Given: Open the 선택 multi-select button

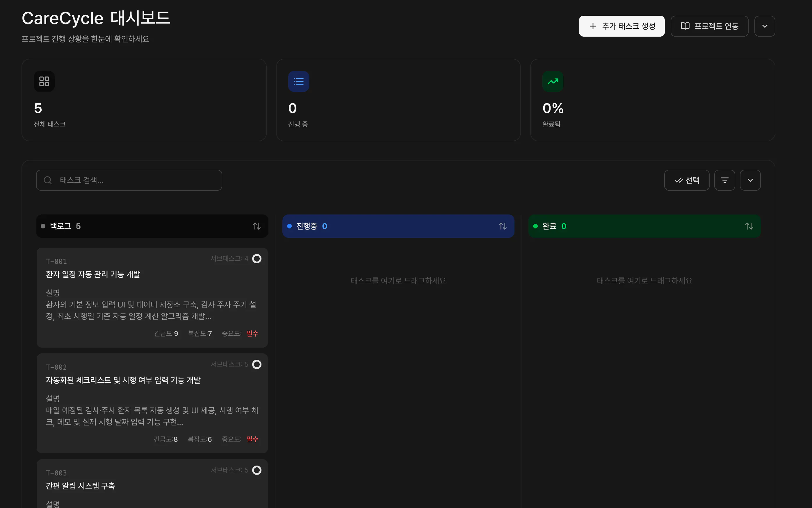Looking at the screenshot, I should 686,180.
